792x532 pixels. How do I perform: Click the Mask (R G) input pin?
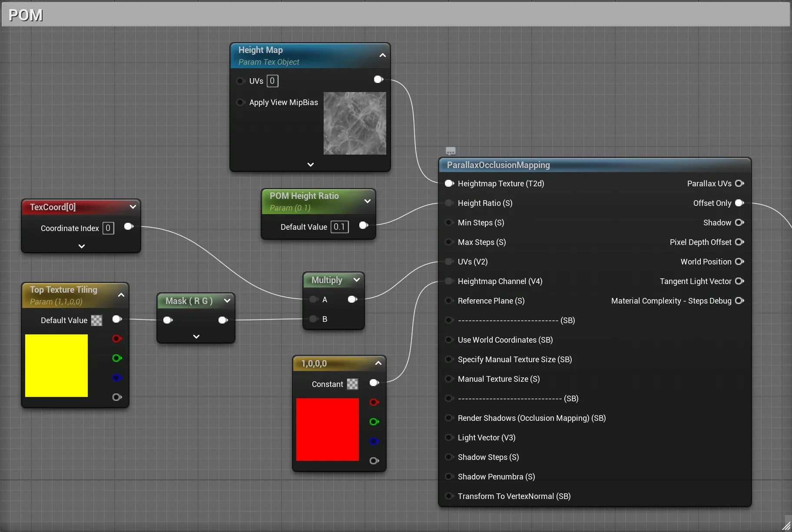[x=168, y=320]
